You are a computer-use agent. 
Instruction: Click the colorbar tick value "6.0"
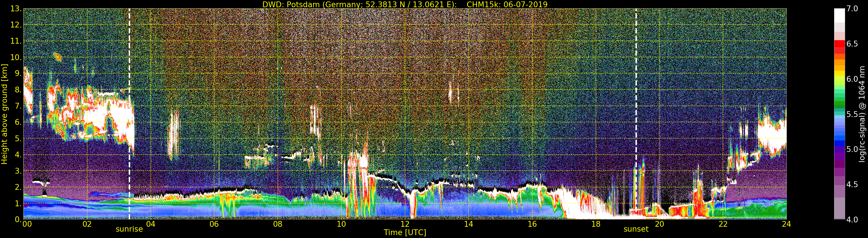tap(852, 79)
